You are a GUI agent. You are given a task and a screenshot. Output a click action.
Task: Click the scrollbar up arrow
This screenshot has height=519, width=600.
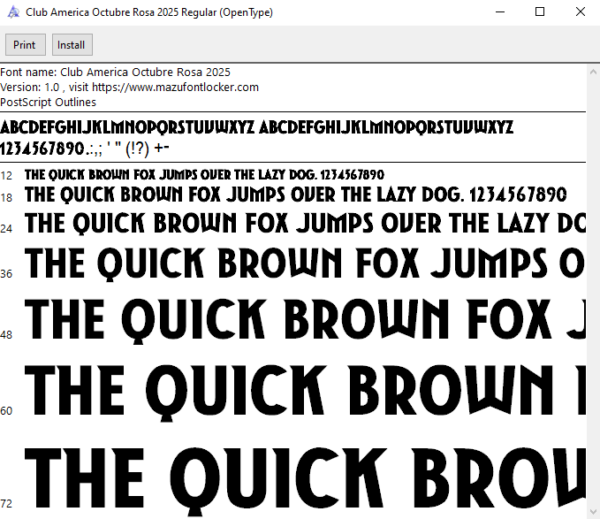coord(593,72)
